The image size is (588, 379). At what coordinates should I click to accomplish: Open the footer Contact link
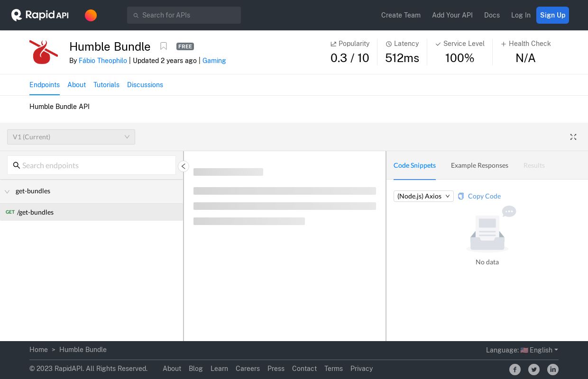[x=304, y=369]
